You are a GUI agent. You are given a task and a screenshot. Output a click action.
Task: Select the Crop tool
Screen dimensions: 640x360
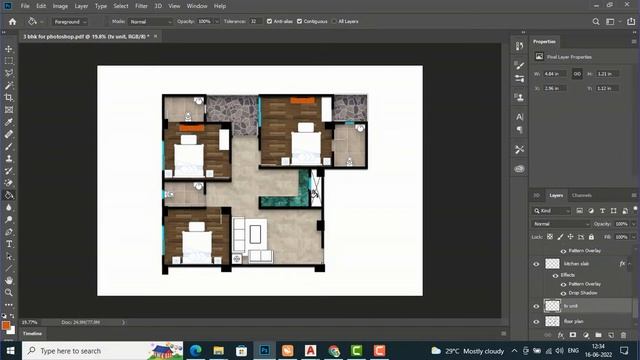pos(9,98)
